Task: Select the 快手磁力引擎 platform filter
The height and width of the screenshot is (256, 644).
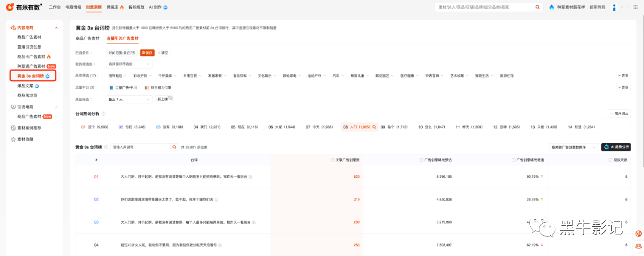Action: click(157, 88)
